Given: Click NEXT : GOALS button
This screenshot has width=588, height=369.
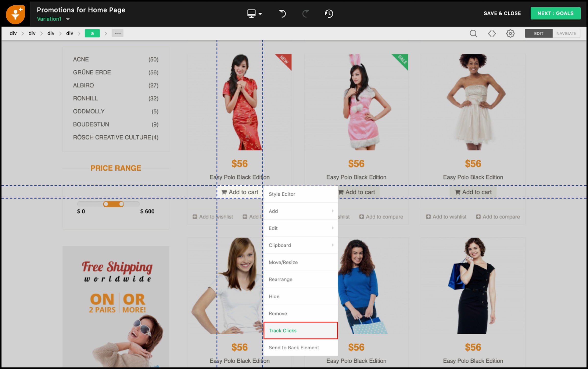Looking at the screenshot, I should (x=555, y=13).
